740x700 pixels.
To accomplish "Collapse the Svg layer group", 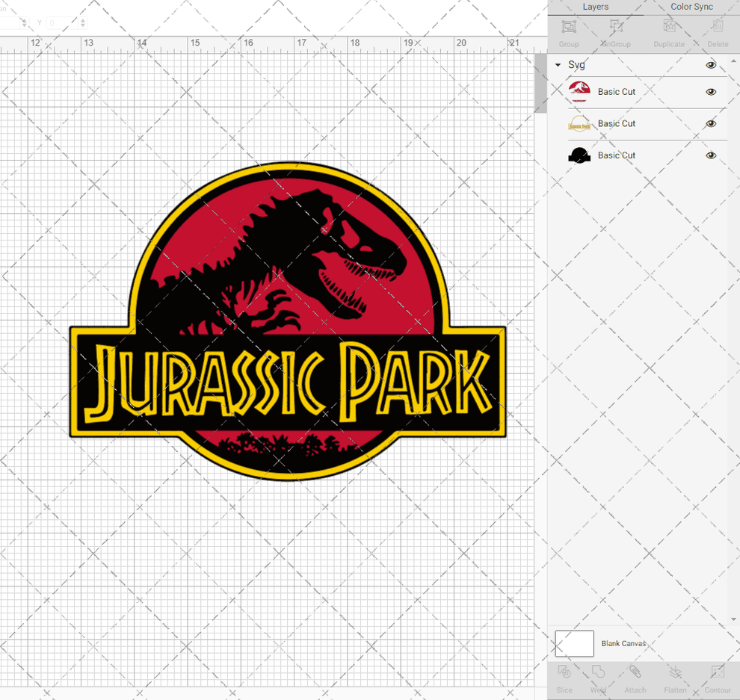I will click(557, 65).
